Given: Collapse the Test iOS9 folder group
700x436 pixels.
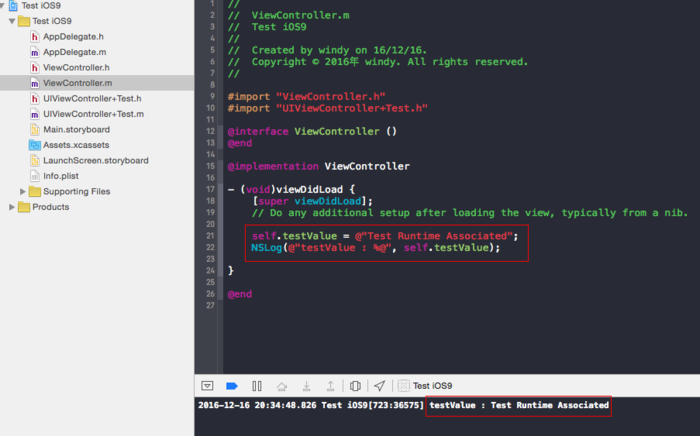Looking at the screenshot, I should click(12, 21).
